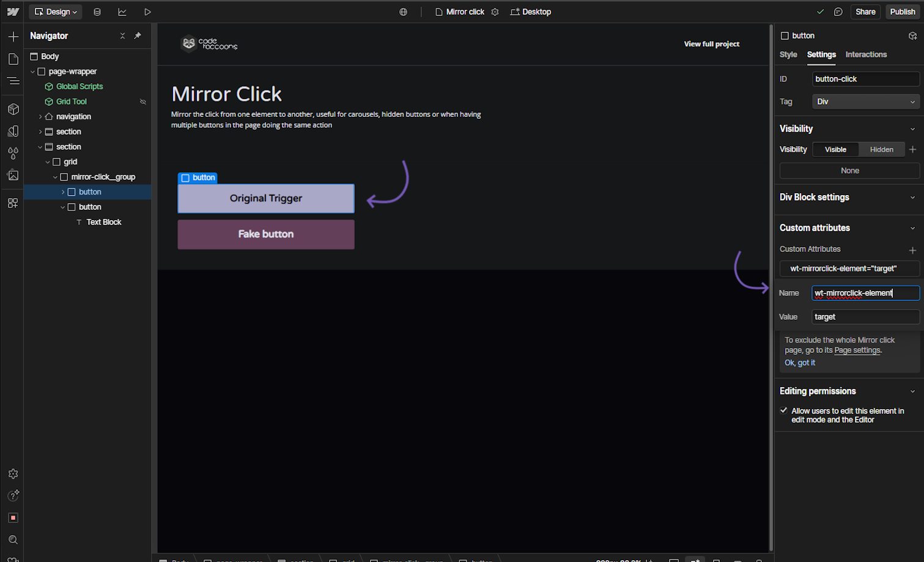Open the comments speech bubble icon
The image size is (924, 562).
(x=838, y=12)
